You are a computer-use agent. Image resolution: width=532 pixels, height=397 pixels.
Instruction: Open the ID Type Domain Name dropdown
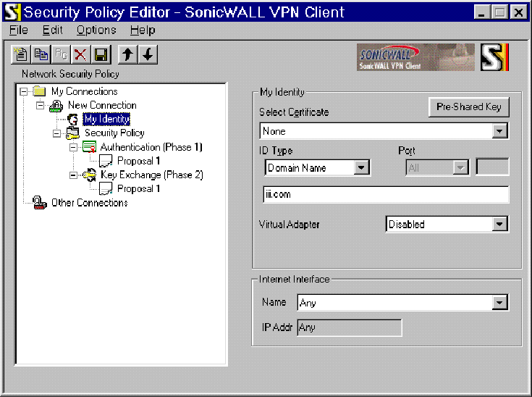[x=361, y=167]
